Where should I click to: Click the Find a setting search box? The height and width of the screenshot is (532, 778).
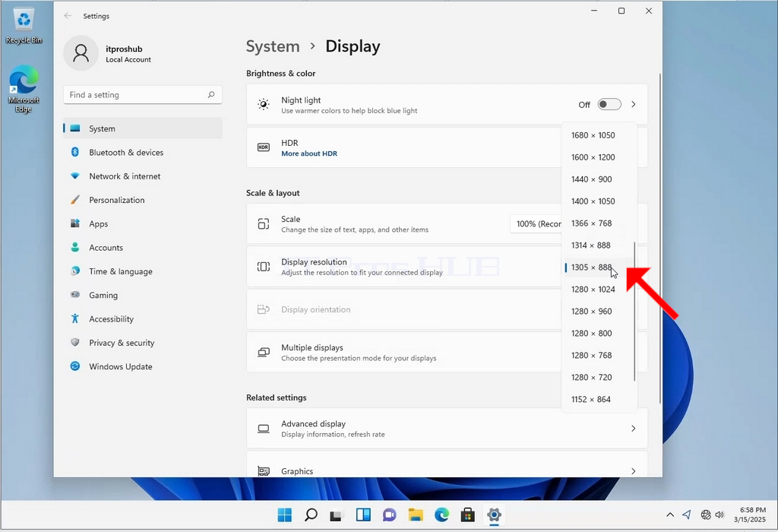[x=143, y=95]
